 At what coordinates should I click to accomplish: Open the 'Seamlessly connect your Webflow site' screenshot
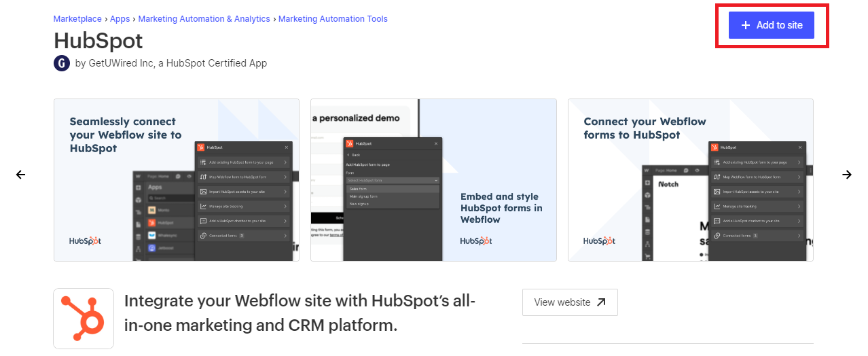(x=177, y=180)
